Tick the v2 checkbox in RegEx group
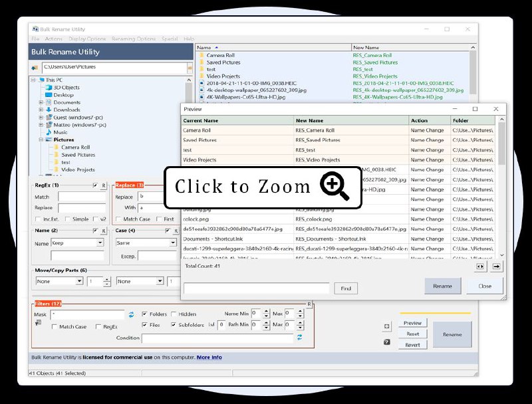Viewport: 532px width, 404px height. (x=96, y=219)
